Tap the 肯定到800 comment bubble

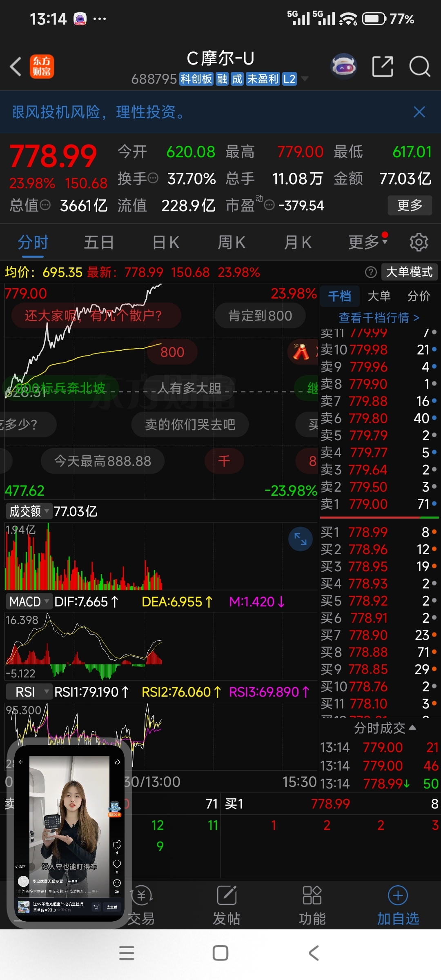(260, 316)
